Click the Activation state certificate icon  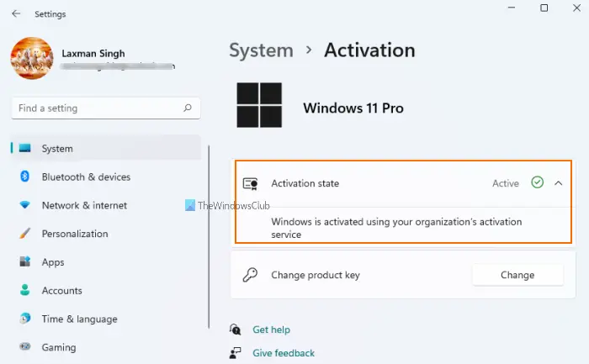(250, 184)
